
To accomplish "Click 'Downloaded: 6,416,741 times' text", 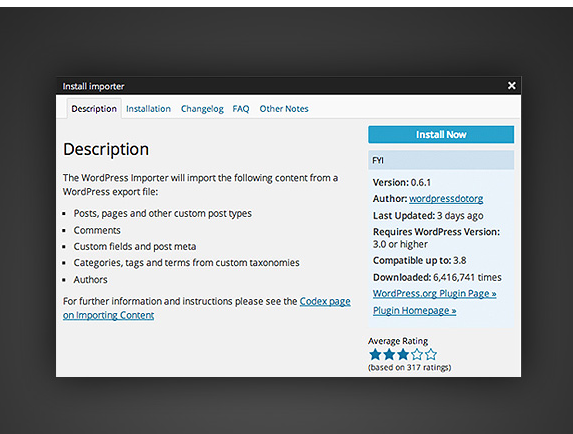I will click(437, 277).
